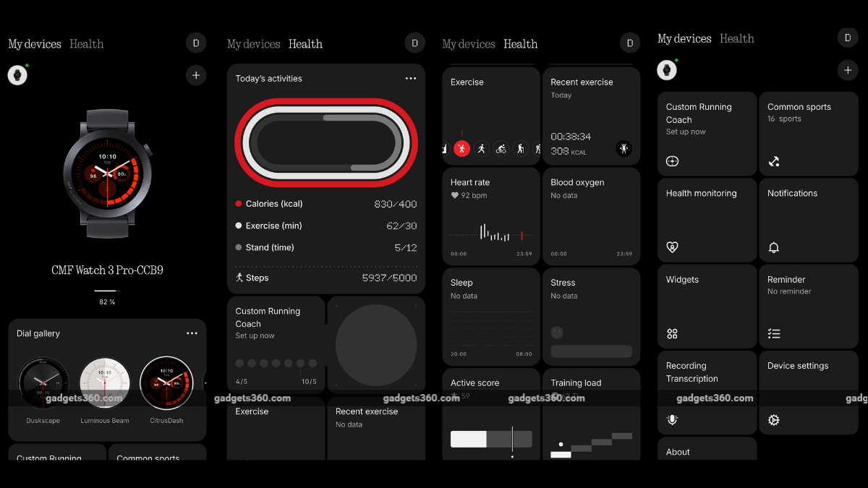Image resolution: width=868 pixels, height=488 pixels.
Task: Tap the steps walking icon beside Steps
Action: coord(239,278)
